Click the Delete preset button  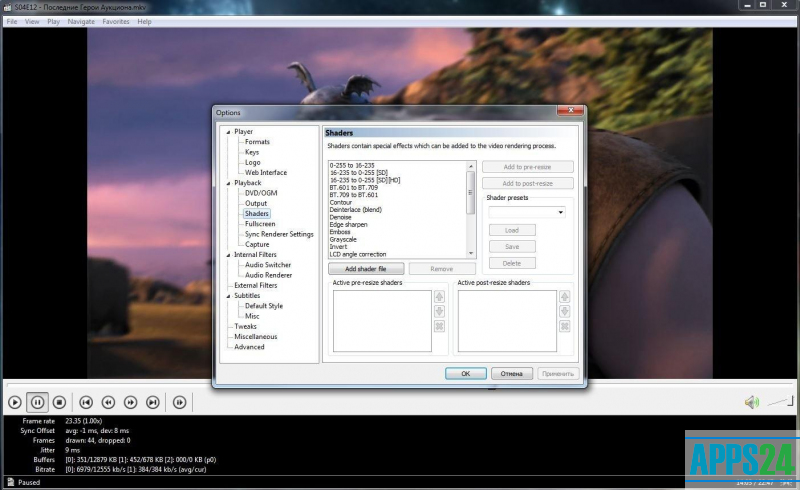pos(512,263)
